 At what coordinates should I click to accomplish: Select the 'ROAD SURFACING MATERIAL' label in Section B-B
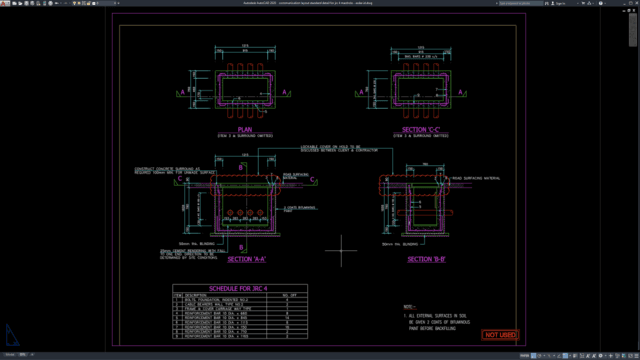pos(476,178)
